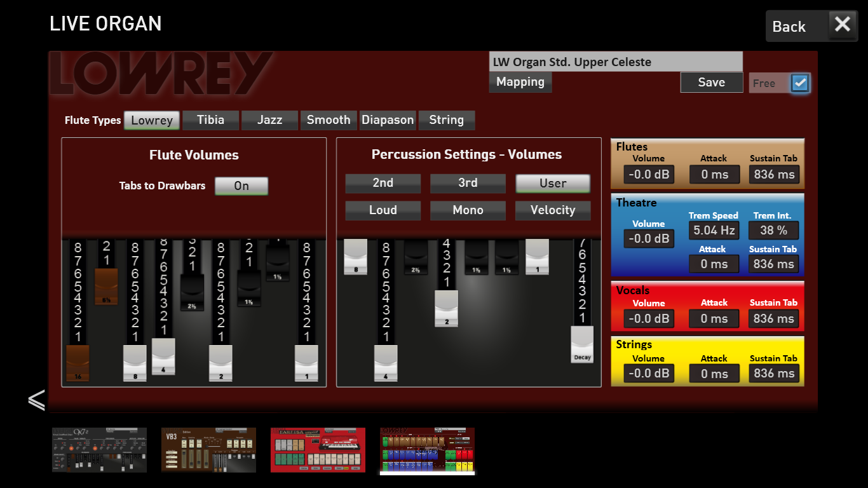Enable 3rd percussion harmonic
Screen dimensions: 868x488
[x=468, y=183]
